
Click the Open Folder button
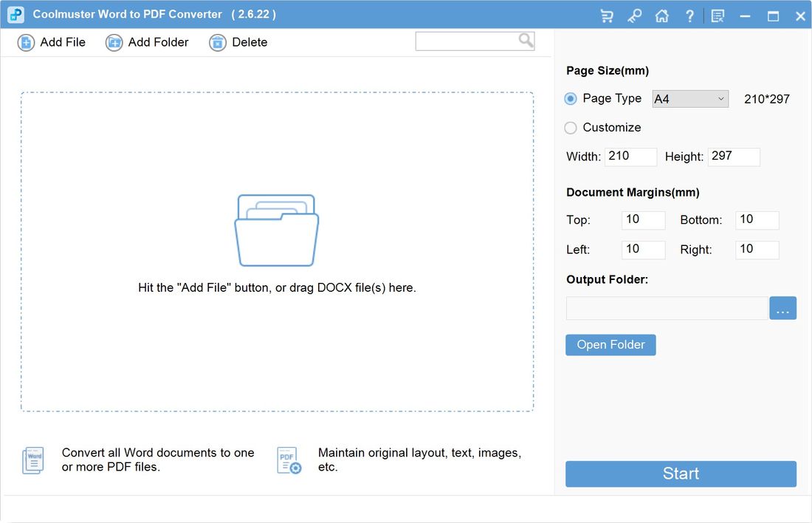[x=610, y=344]
